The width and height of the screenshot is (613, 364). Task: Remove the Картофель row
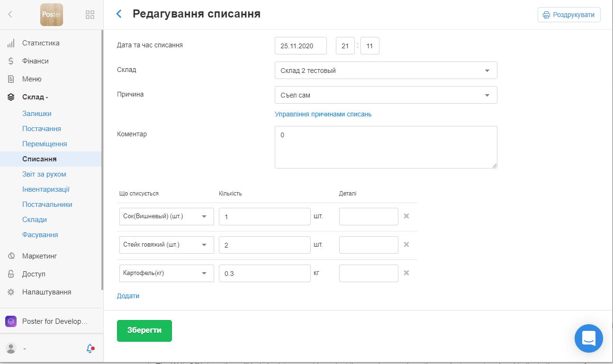coord(406,273)
